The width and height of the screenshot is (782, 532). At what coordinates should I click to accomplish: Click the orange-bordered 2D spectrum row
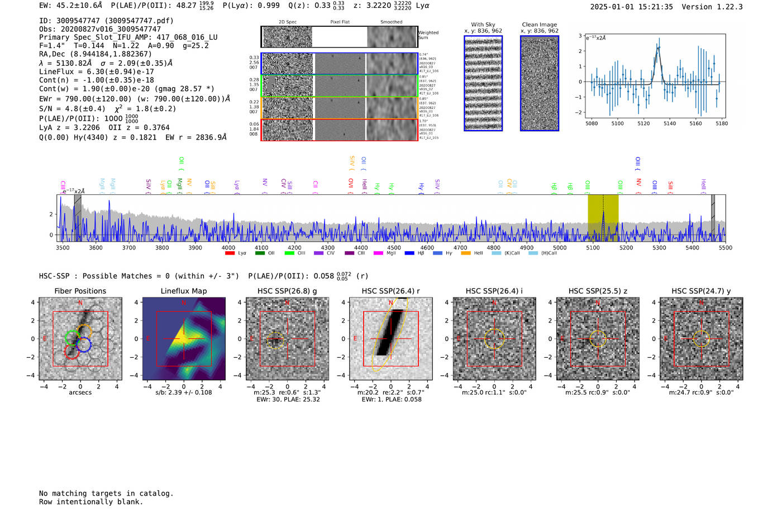(339, 108)
